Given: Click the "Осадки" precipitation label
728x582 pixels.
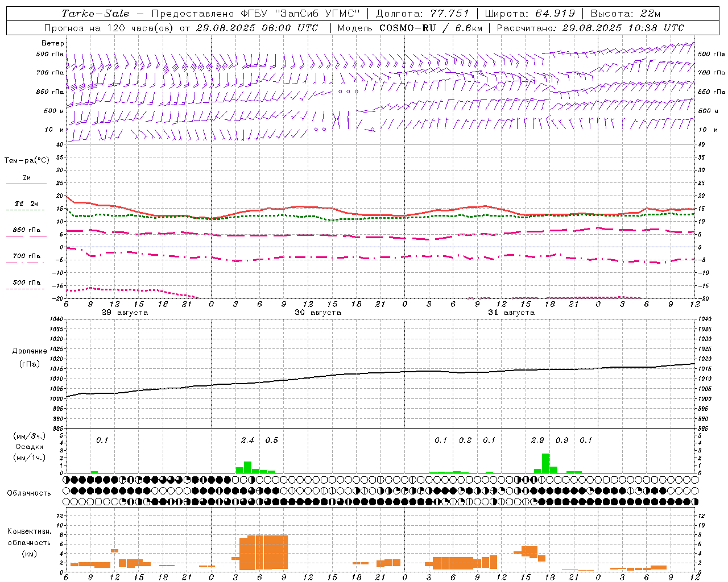Looking at the screenshot, I should pos(28,447).
